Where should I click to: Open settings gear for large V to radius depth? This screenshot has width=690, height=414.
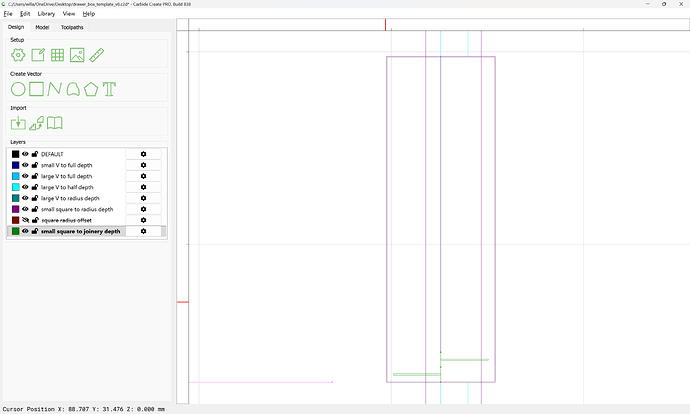pos(143,198)
